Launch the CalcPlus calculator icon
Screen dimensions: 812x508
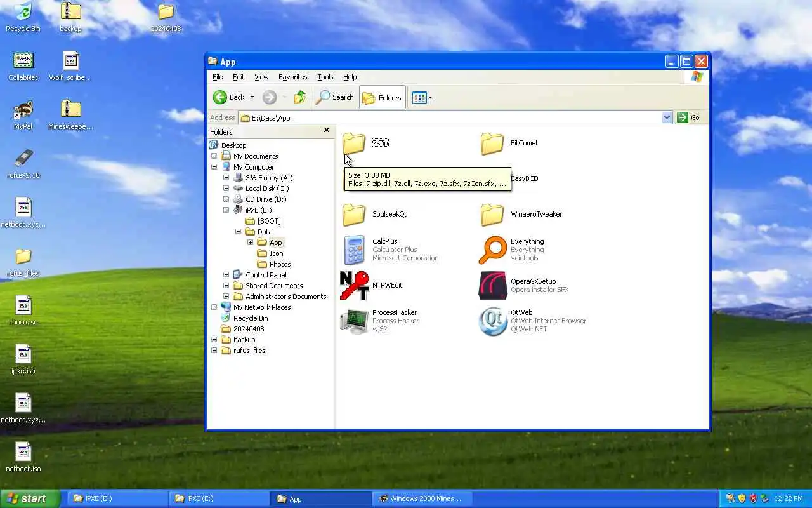pyautogui.click(x=354, y=250)
